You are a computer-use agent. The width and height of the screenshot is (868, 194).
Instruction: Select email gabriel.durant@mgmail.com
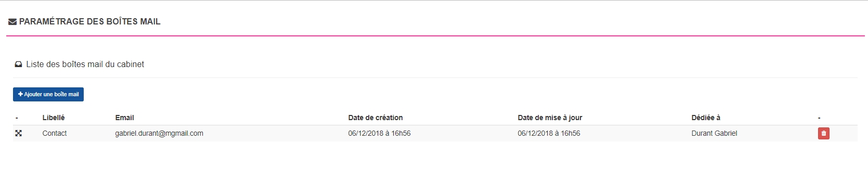click(x=159, y=134)
